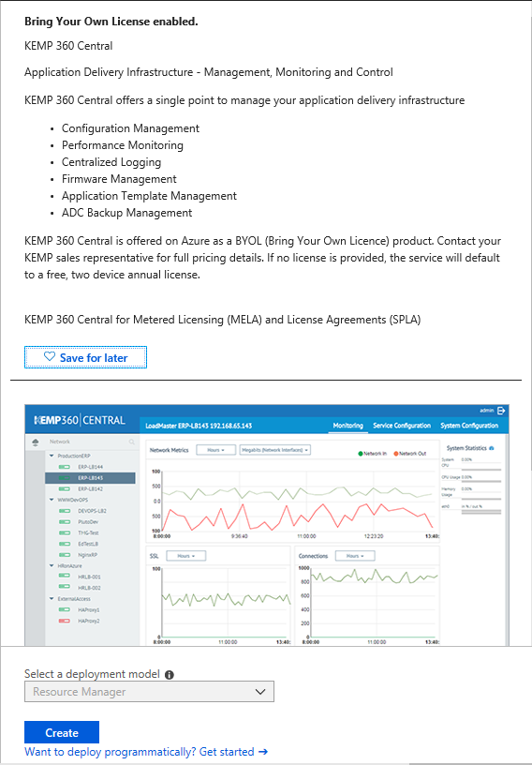Click the red Network Out line in chart
Screen dimensions: 532x765
click(299, 517)
